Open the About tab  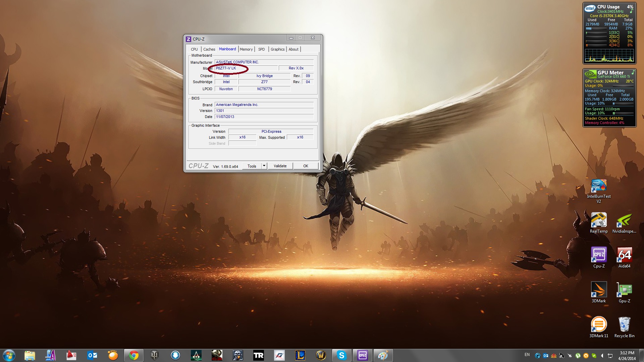(293, 49)
